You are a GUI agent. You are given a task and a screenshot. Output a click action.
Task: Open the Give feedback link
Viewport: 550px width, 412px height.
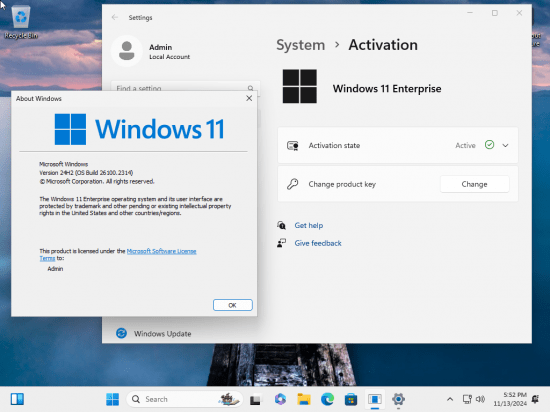pos(318,243)
